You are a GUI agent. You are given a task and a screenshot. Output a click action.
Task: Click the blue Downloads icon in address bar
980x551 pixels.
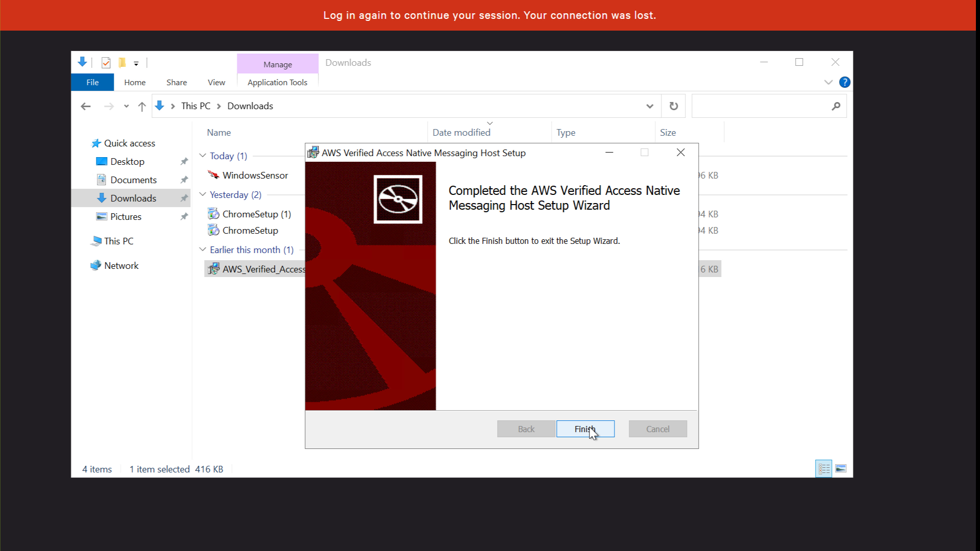(x=159, y=106)
